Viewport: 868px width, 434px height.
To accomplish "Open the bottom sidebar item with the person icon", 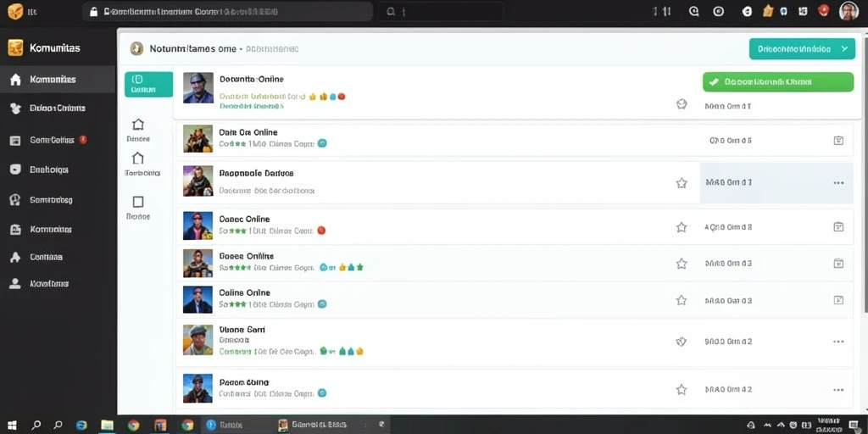I will tap(58, 283).
